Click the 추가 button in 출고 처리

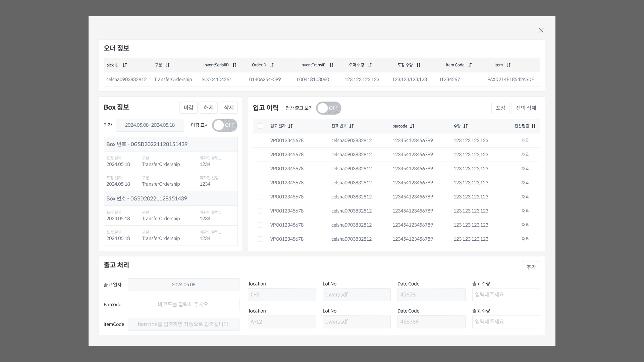[531, 267]
